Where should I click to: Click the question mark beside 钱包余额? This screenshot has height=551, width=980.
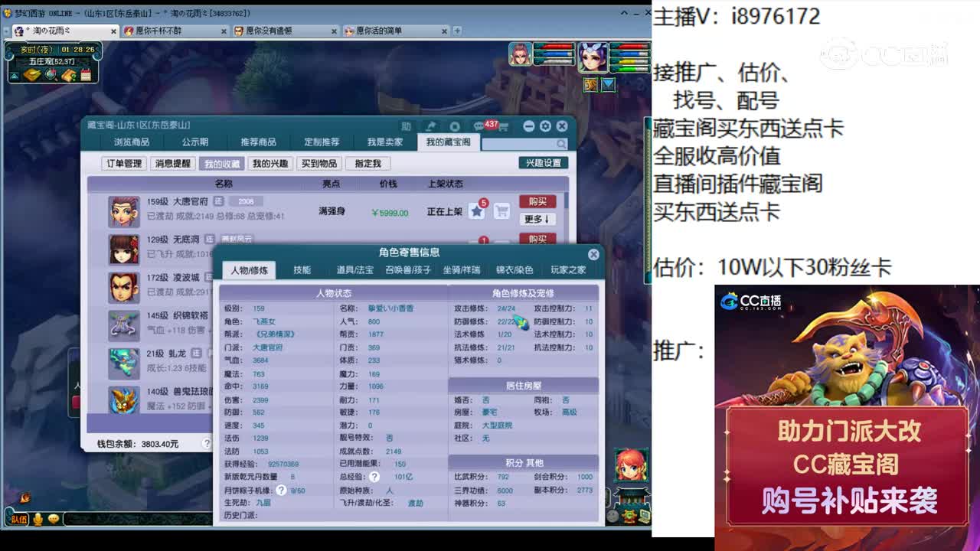pos(205,442)
